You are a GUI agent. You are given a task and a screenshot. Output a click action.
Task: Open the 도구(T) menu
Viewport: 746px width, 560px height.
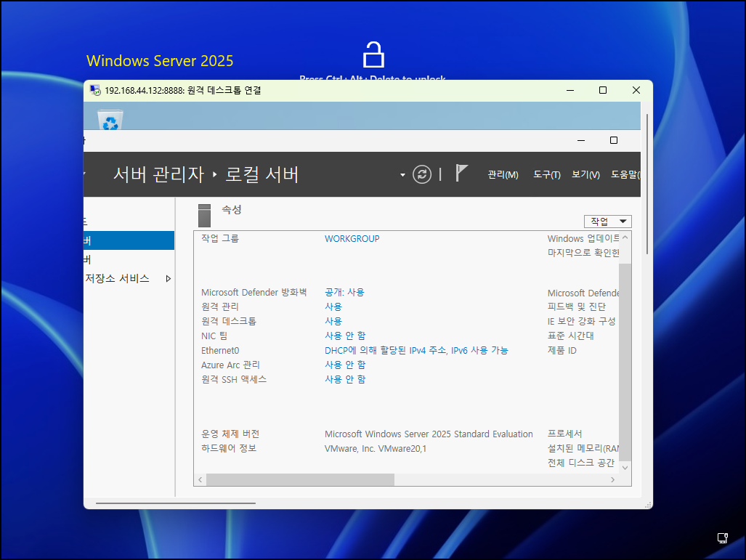[547, 174]
